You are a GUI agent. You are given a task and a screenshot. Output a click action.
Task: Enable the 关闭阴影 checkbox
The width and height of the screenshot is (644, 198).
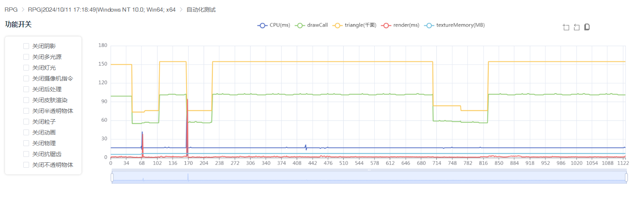coord(26,46)
